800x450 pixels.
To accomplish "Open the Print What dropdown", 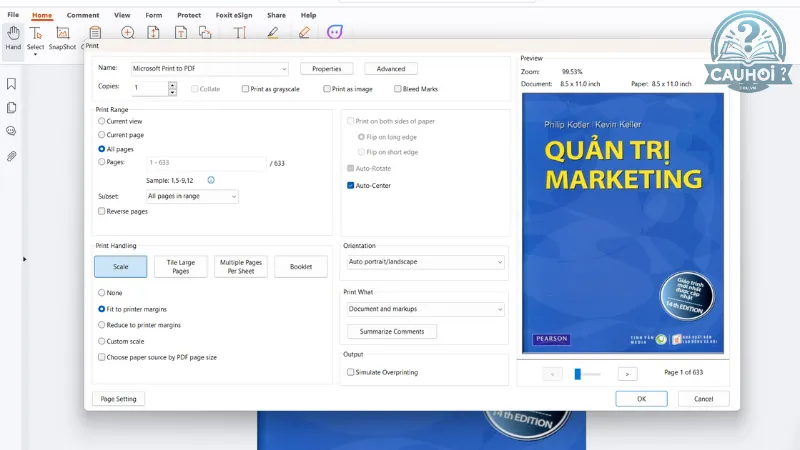I will pyautogui.click(x=426, y=309).
